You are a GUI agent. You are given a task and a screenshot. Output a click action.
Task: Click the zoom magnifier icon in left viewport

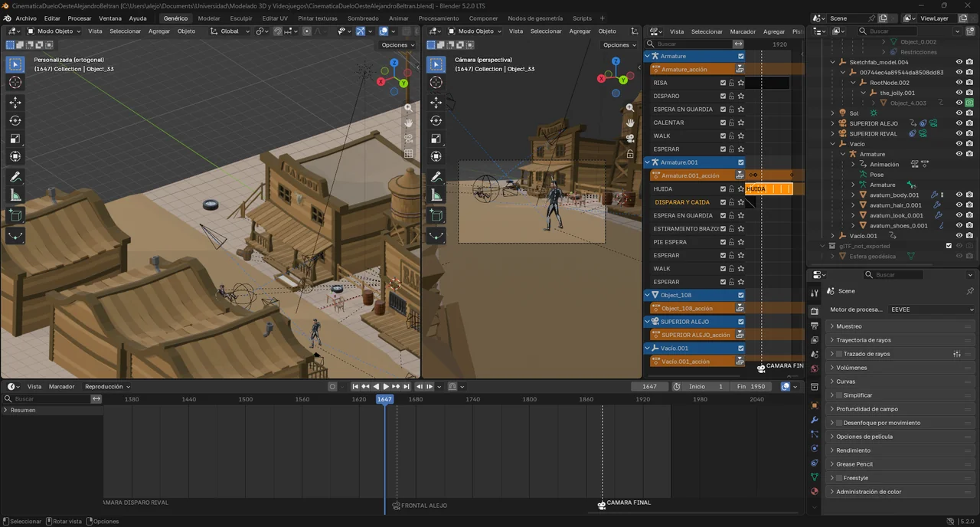(409, 108)
